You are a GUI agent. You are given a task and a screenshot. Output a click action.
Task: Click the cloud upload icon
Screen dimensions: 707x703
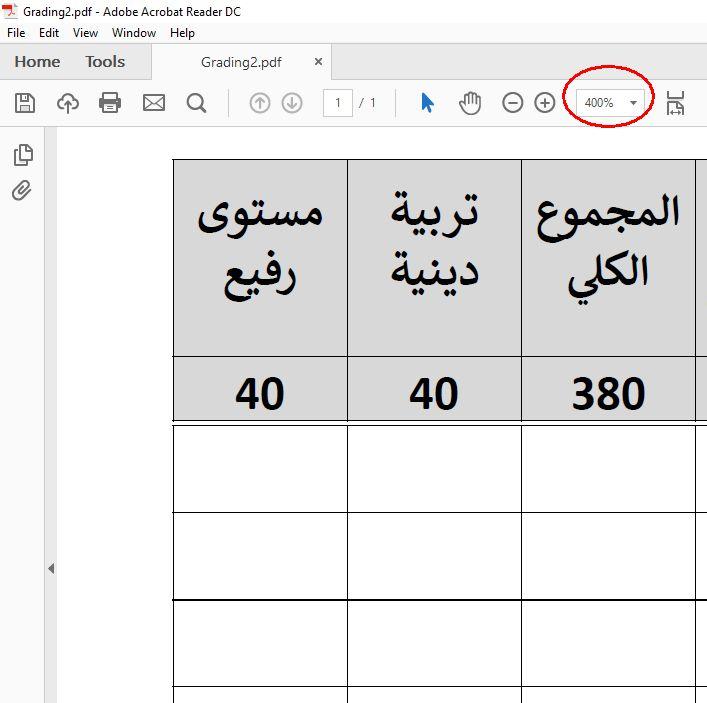[x=68, y=103]
